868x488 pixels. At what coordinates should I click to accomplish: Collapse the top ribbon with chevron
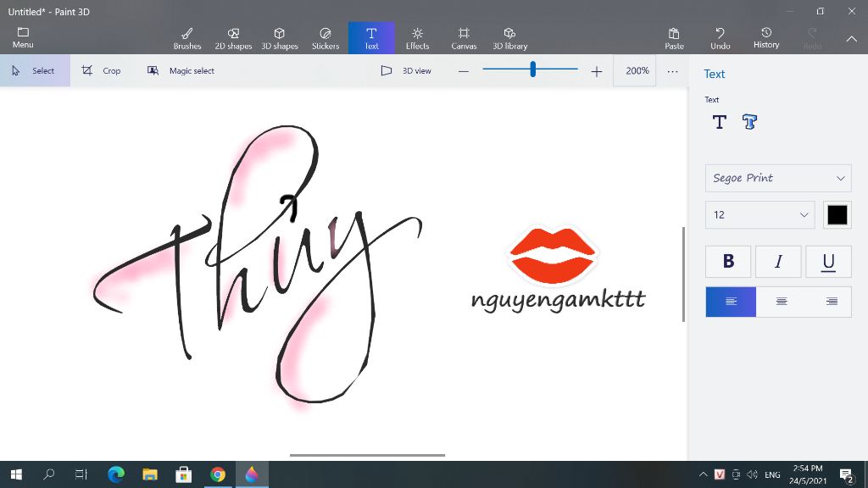click(851, 39)
